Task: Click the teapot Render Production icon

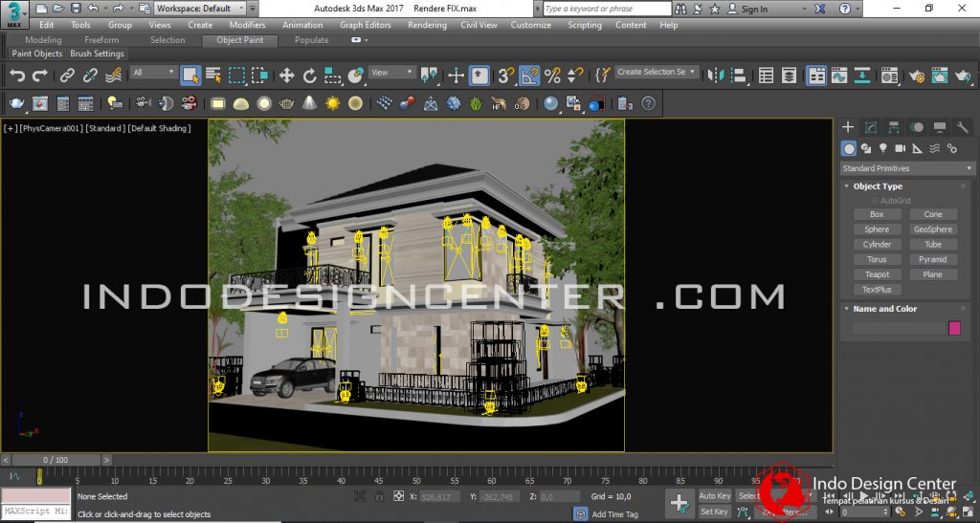Action: pos(963,76)
